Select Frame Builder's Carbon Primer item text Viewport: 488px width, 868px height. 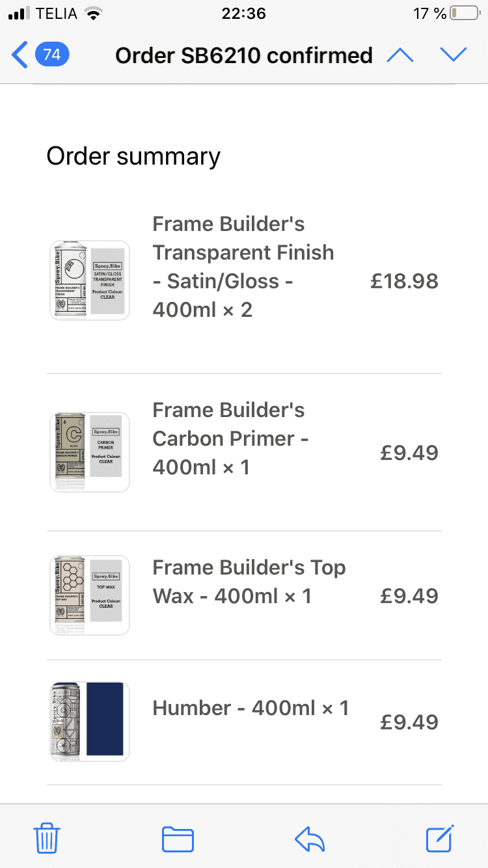click(229, 439)
